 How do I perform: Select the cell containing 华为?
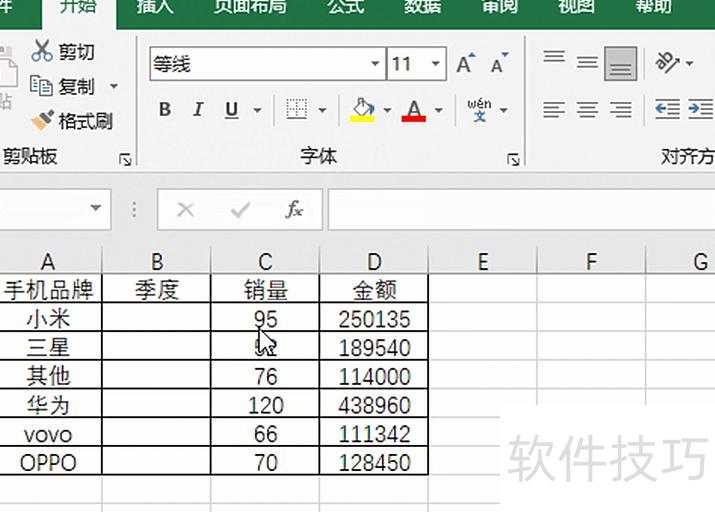(x=51, y=403)
